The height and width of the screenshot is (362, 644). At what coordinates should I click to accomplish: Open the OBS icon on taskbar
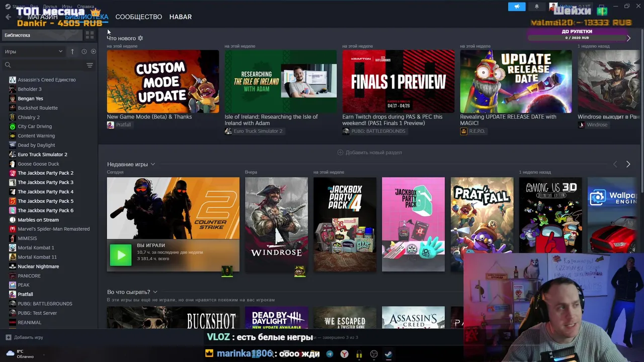coord(374,354)
